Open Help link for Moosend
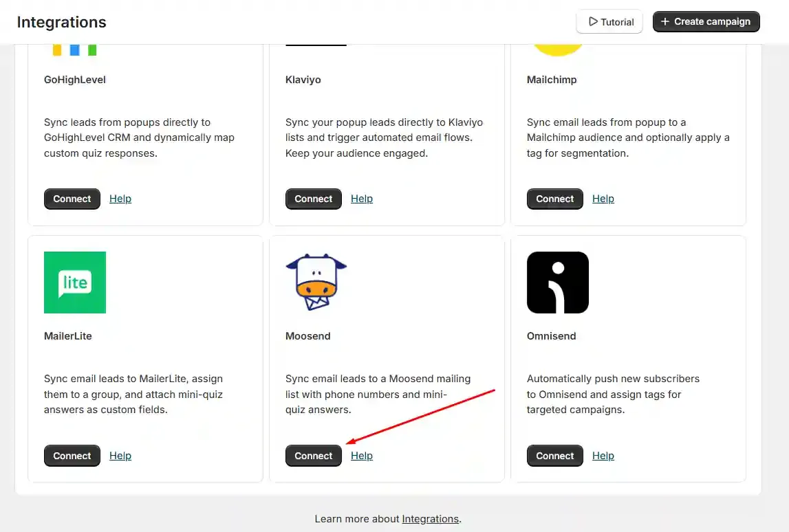The width and height of the screenshot is (789, 532). pos(362,456)
